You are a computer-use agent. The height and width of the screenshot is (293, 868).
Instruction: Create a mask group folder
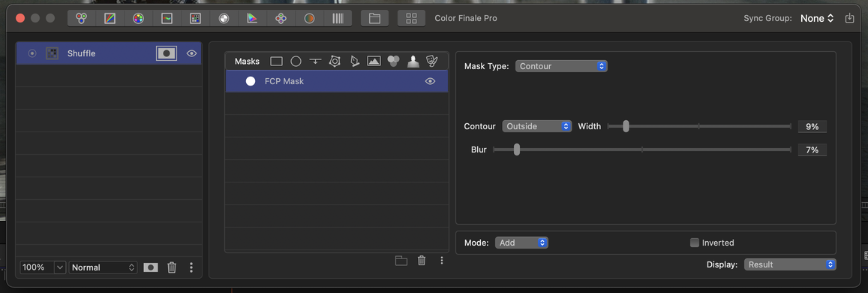pos(401,261)
